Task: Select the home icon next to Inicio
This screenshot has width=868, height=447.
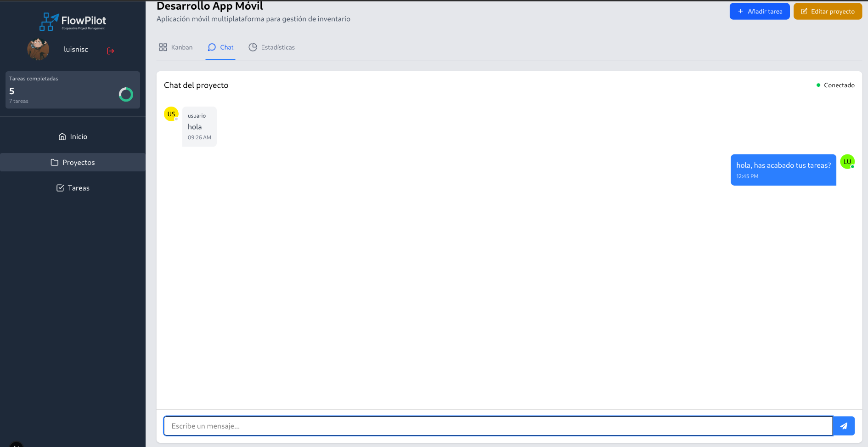Action: click(x=62, y=136)
